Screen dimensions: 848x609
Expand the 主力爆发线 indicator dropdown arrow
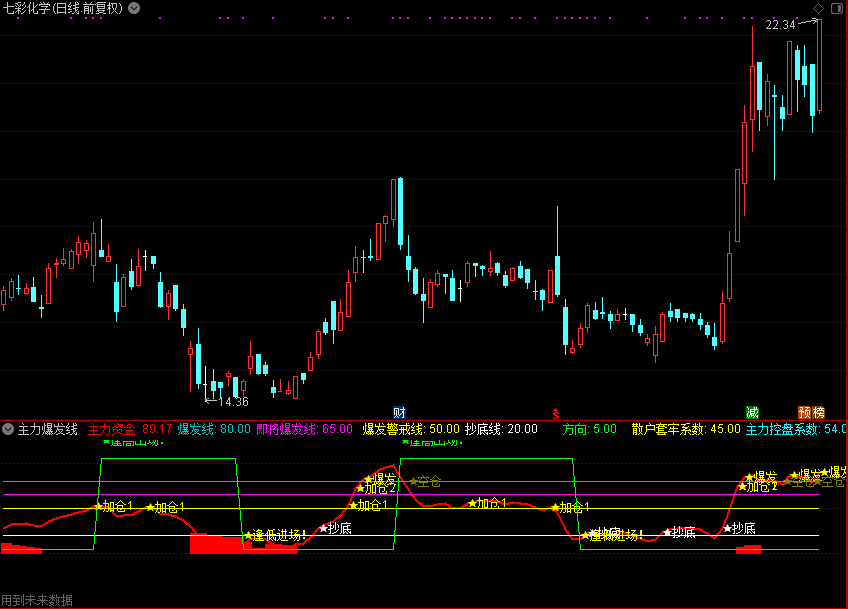tap(8, 429)
